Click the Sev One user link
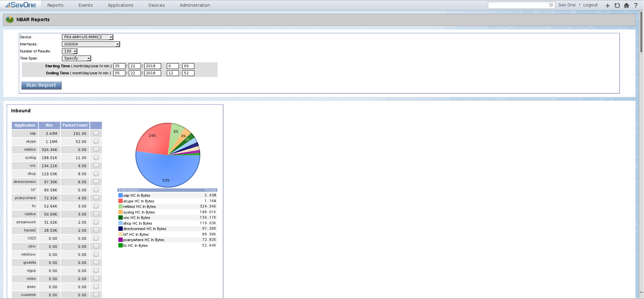 pos(567,5)
